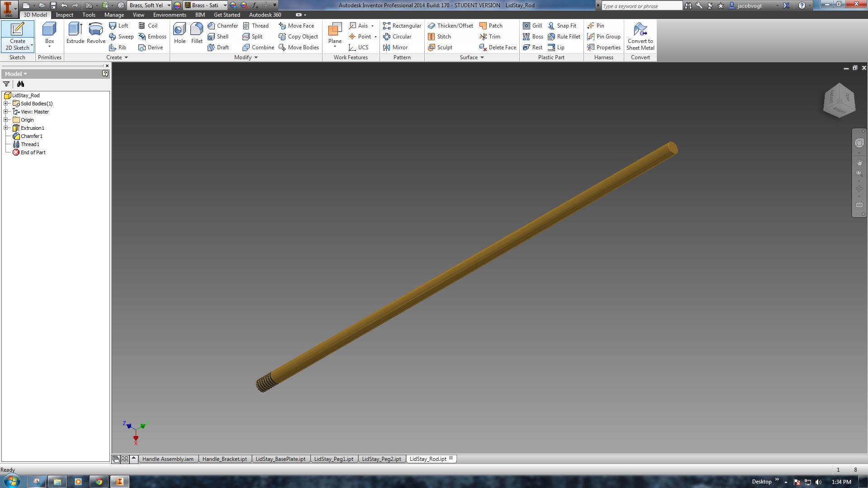Screen dimensions: 868x488
Task: Select the Grill plastic part tool
Action: pyautogui.click(x=532, y=26)
